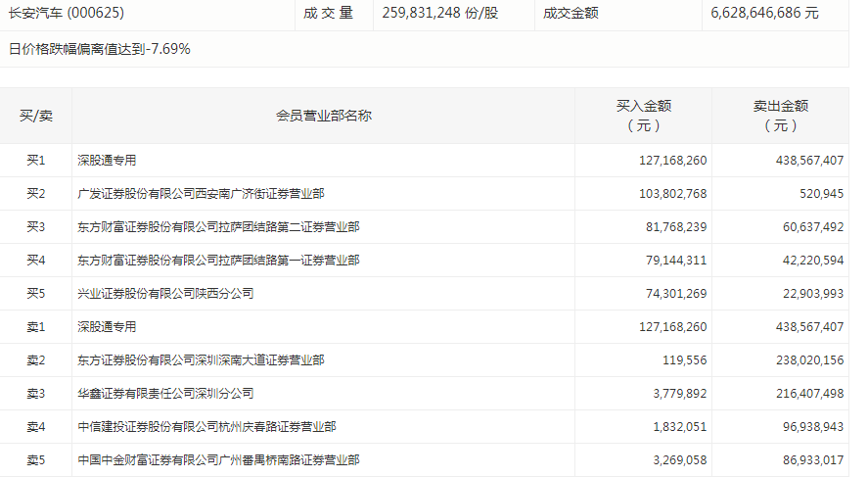Image resolution: width=868 pixels, height=478 pixels.
Task: Click the 会员营业部名称 column header
Action: [324, 116]
